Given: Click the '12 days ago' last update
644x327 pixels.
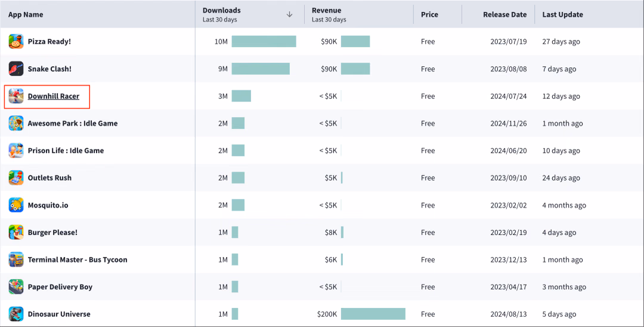Looking at the screenshot, I should point(561,96).
